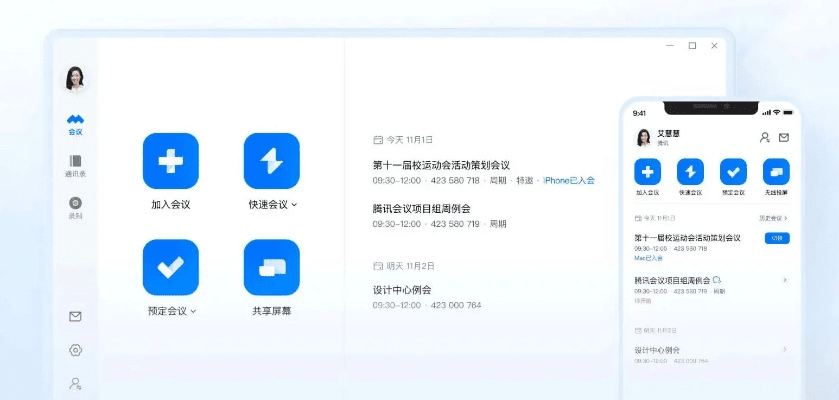Tap calendar icon by 今天 on phone
This screenshot has height=400, width=839.
click(x=638, y=218)
